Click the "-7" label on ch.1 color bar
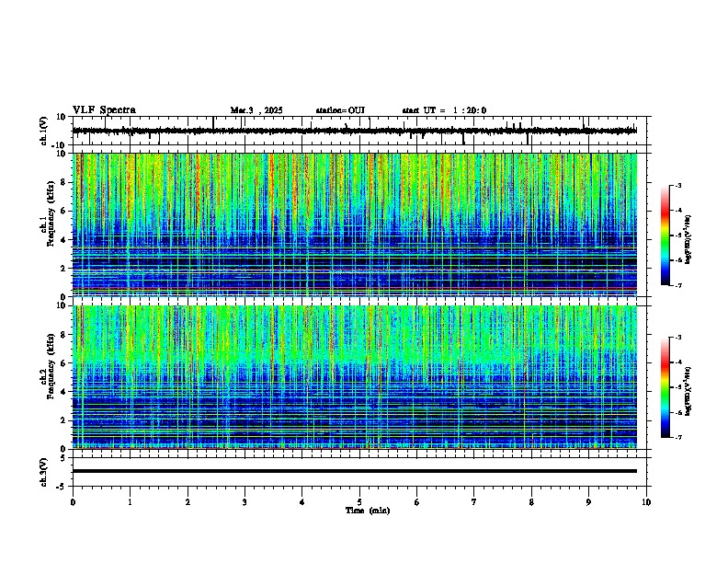 pyautogui.click(x=677, y=285)
